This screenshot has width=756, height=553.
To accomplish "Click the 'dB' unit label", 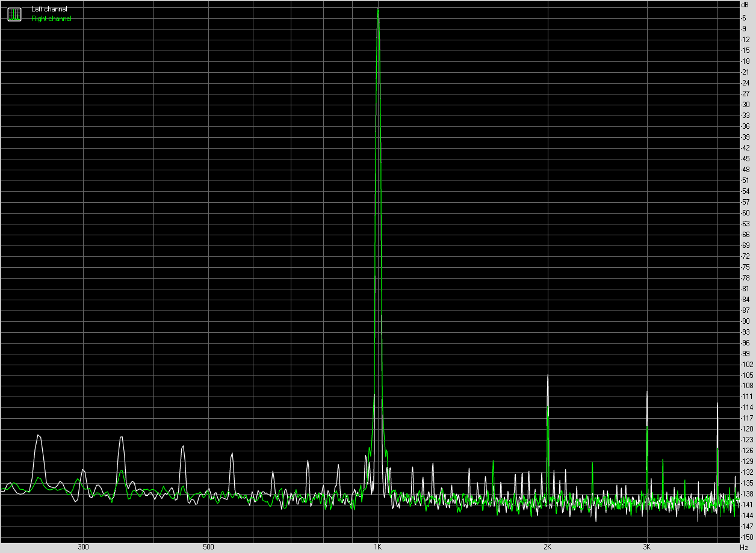I will (x=745, y=5).
